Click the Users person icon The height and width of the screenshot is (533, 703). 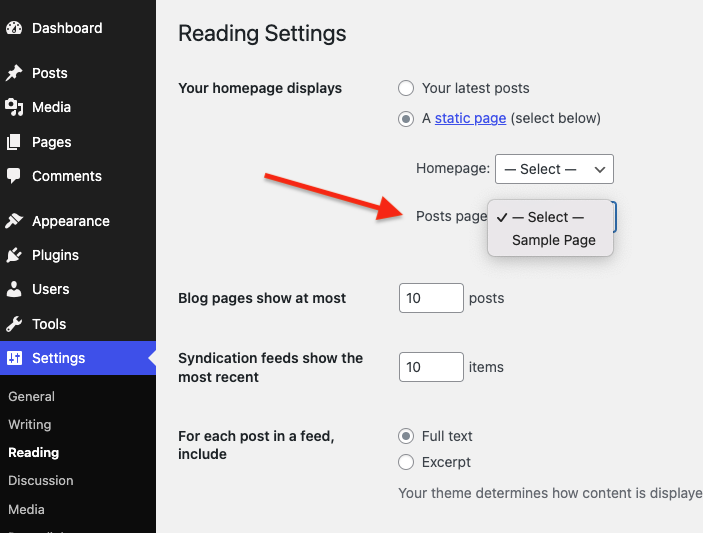[x=14, y=289]
